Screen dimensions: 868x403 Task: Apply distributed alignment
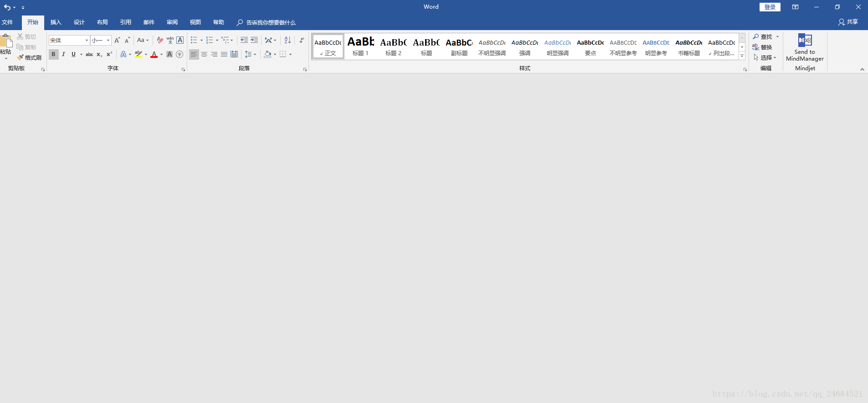click(x=234, y=54)
